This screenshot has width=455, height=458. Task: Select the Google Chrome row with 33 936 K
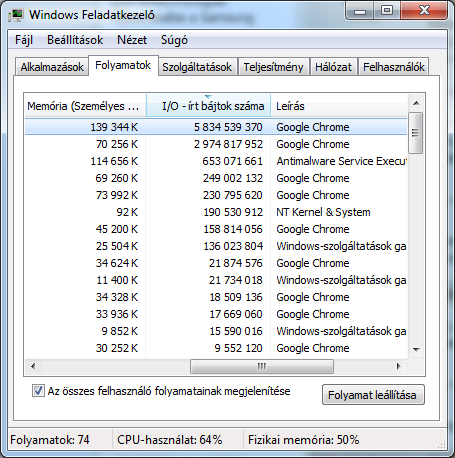[216, 314]
